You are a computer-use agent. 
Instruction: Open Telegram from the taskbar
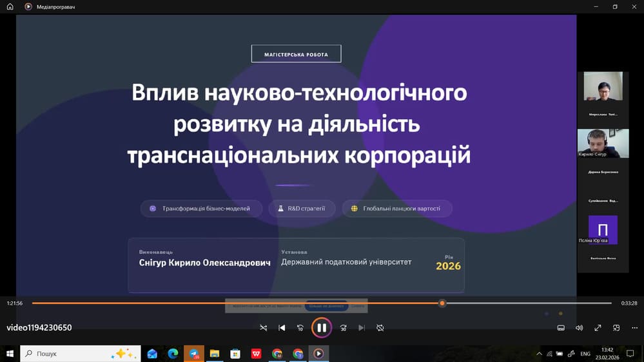coord(193,354)
